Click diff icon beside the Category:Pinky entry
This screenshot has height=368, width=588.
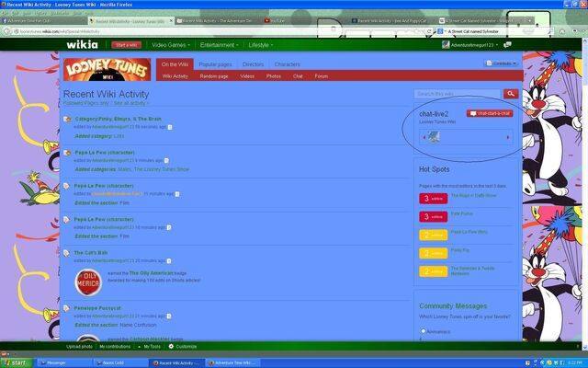[x=170, y=127]
